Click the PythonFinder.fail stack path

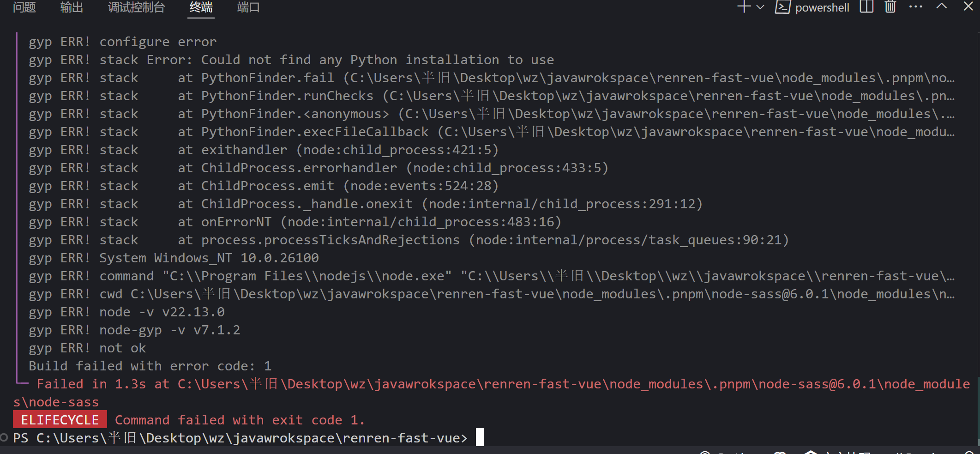(492, 78)
